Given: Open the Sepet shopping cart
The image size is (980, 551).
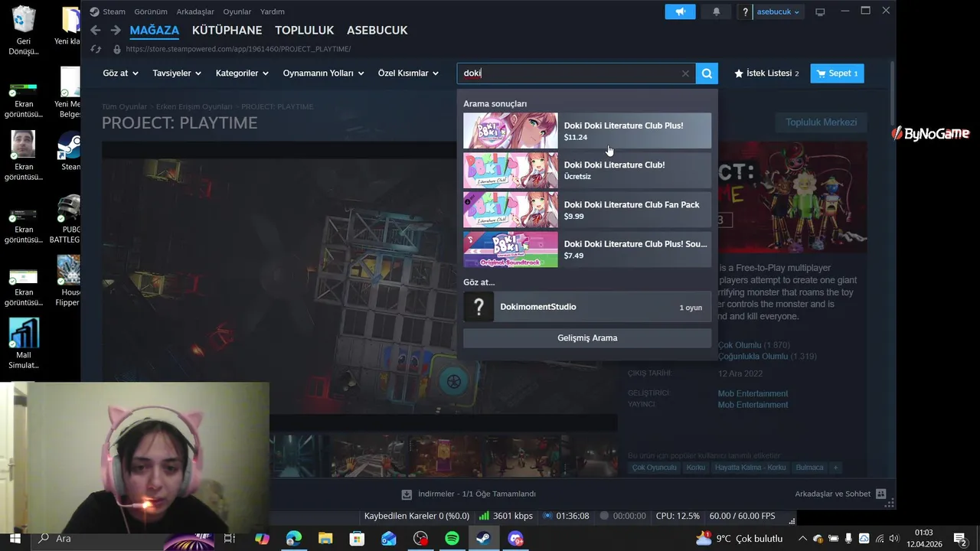Looking at the screenshot, I should pos(837,73).
